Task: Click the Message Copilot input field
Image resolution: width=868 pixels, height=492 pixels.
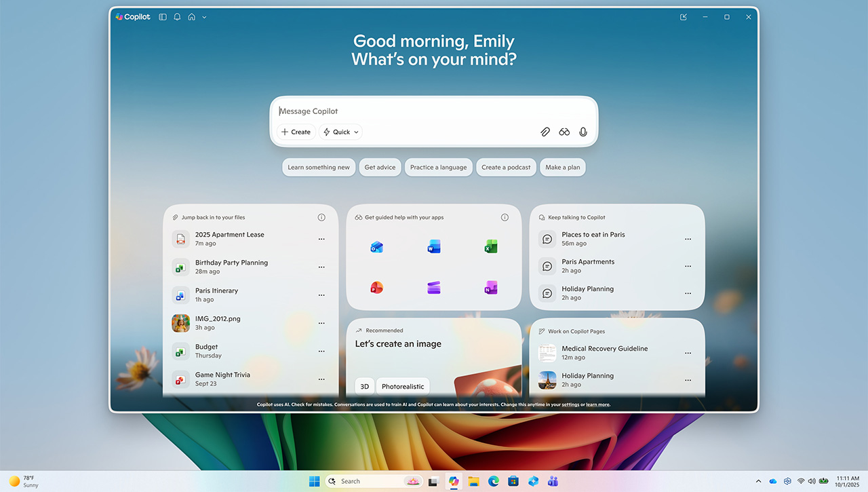Action: coord(434,111)
